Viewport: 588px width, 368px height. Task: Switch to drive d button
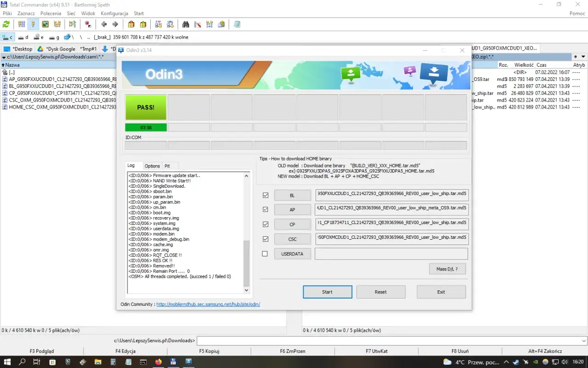pos(23,37)
